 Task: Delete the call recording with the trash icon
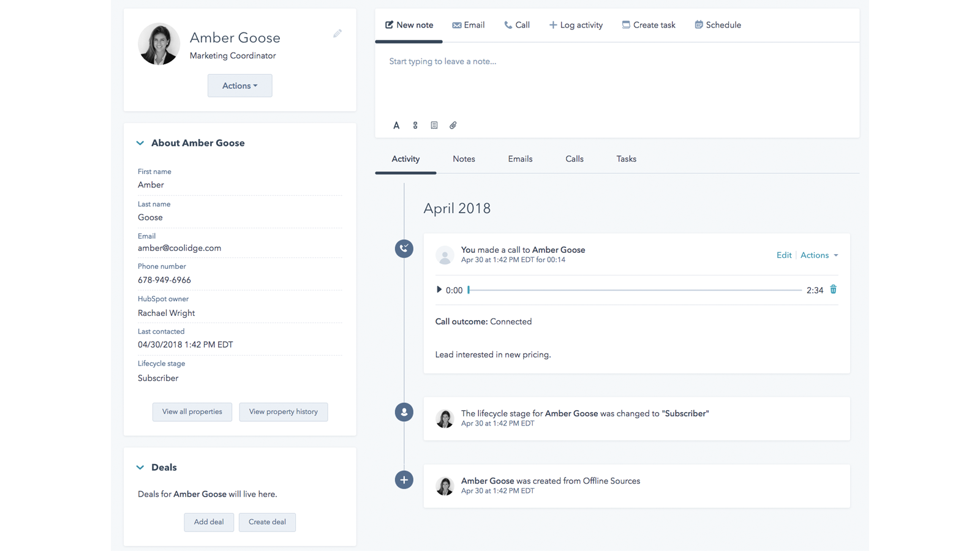[x=833, y=290]
